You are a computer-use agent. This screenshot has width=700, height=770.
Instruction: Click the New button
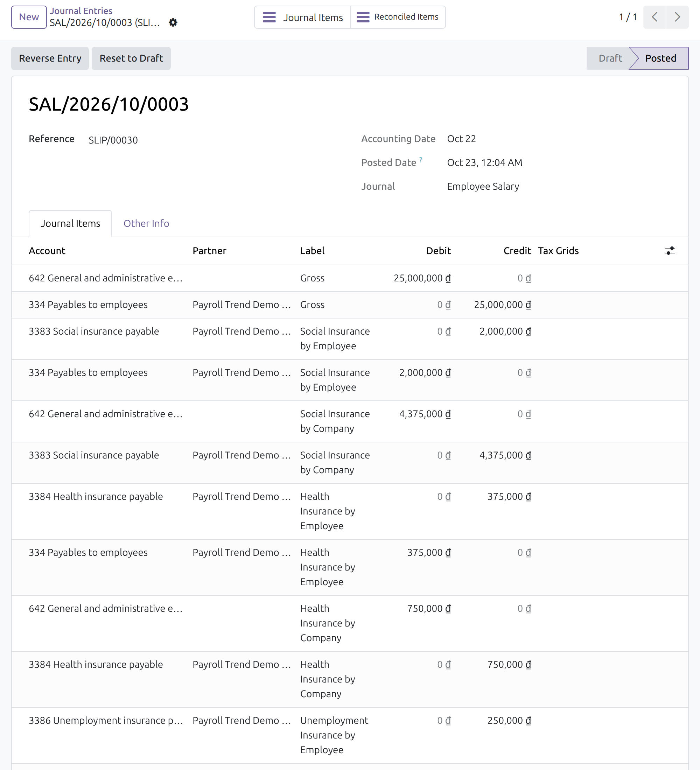(x=29, y=17)
